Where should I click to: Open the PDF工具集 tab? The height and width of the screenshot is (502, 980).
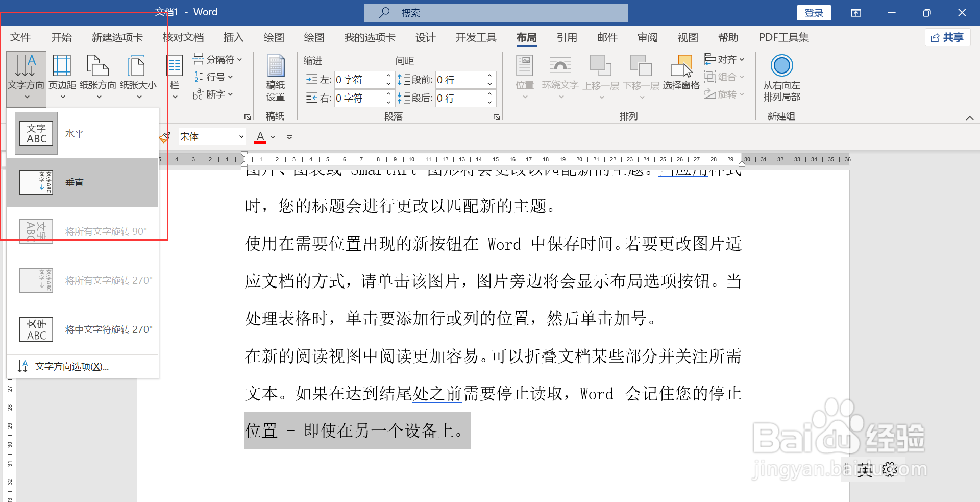[x=784, y=37]
